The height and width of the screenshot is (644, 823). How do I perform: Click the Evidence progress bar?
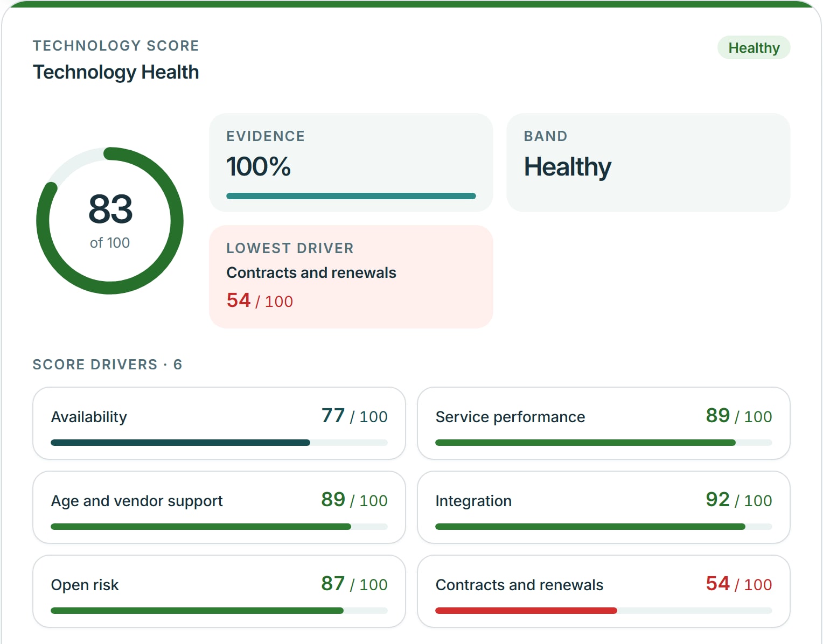pos(351,196)
